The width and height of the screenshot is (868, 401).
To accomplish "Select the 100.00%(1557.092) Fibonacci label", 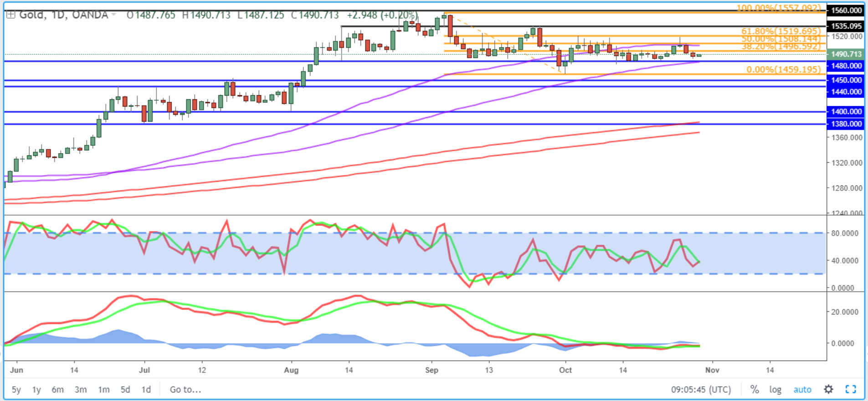I will (779, 8).
